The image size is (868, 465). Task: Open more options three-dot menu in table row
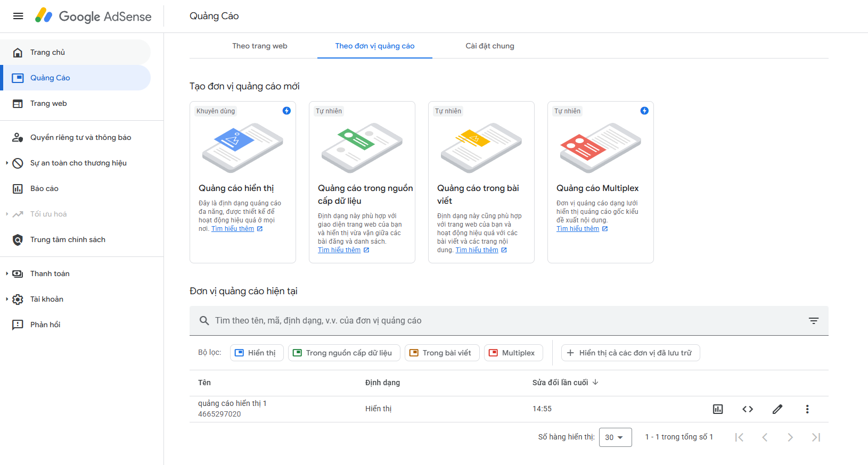coord(807,409)
